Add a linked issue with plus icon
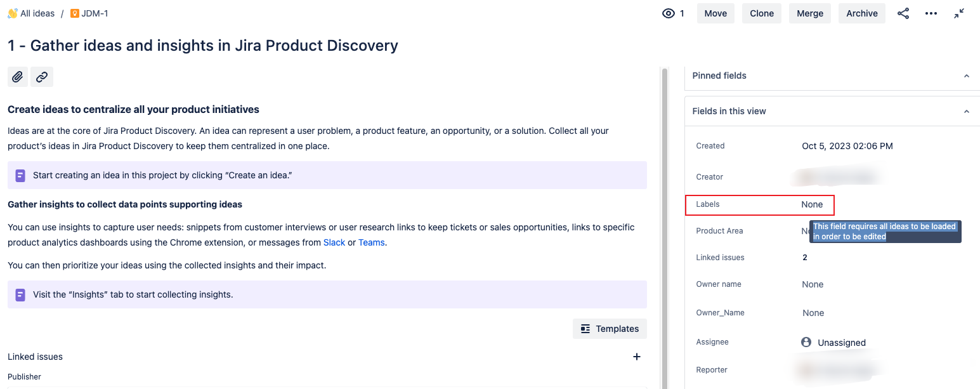 (x=637, y=357)
